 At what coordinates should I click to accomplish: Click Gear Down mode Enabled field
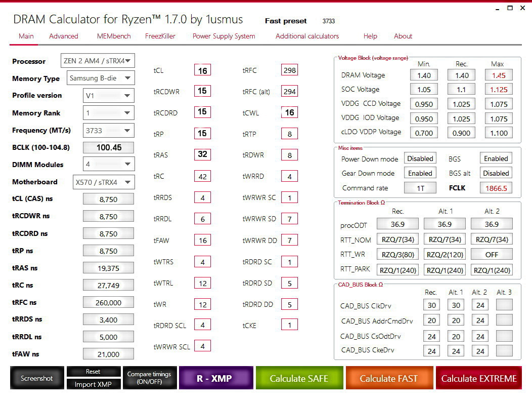420,173
